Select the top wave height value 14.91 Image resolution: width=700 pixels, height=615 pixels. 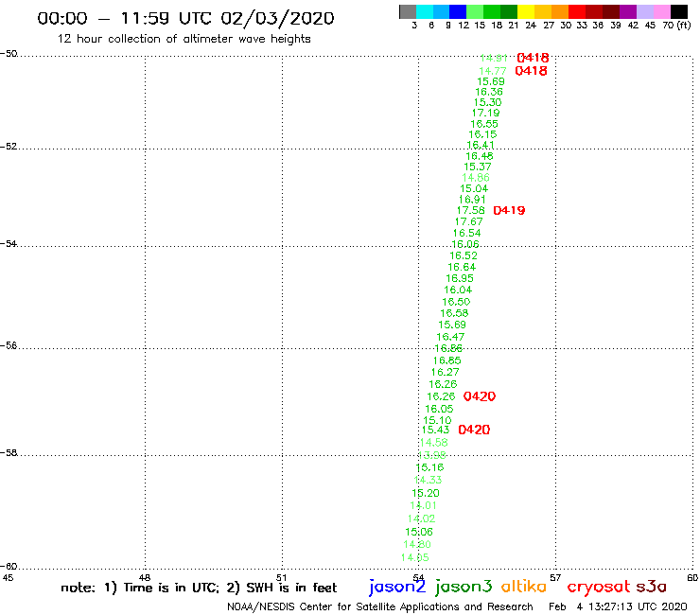click(x=494, y=58)
